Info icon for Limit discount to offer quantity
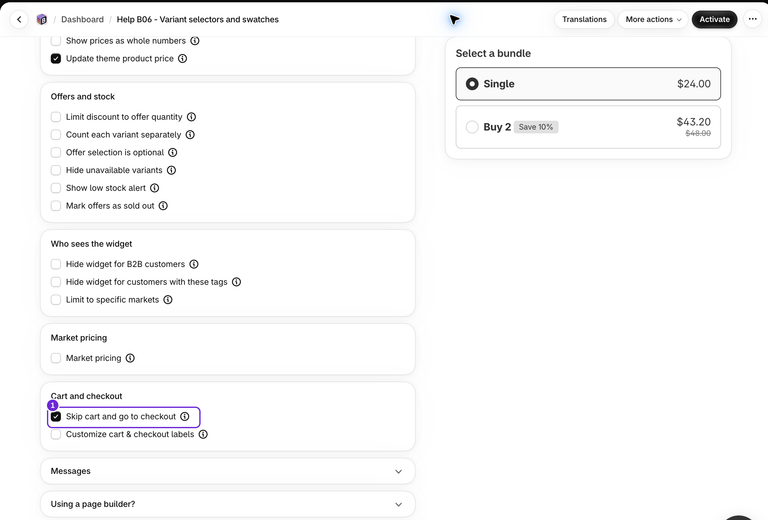Image resolution: width=768 pixels, height=520 pixels. click(x=192, y=117)
